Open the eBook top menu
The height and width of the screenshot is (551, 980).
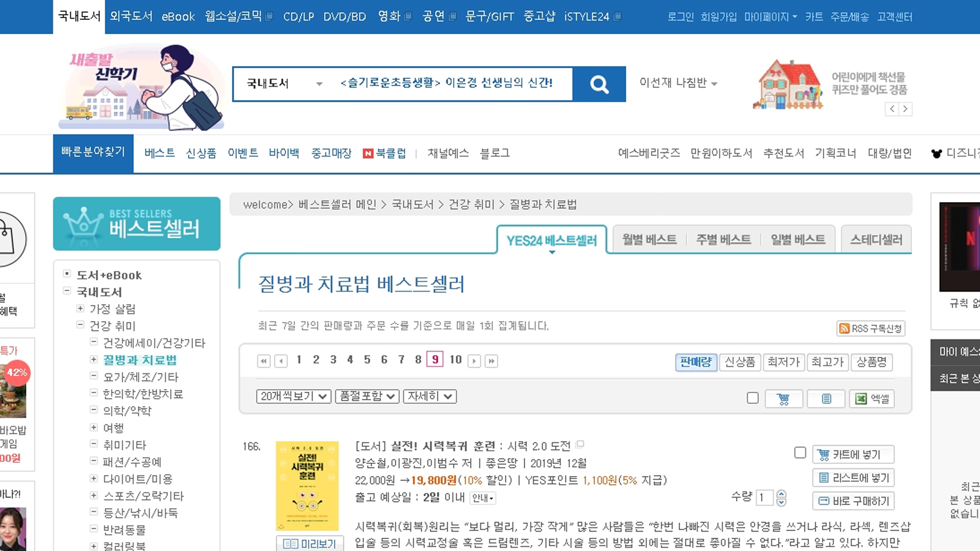point(178,16)
